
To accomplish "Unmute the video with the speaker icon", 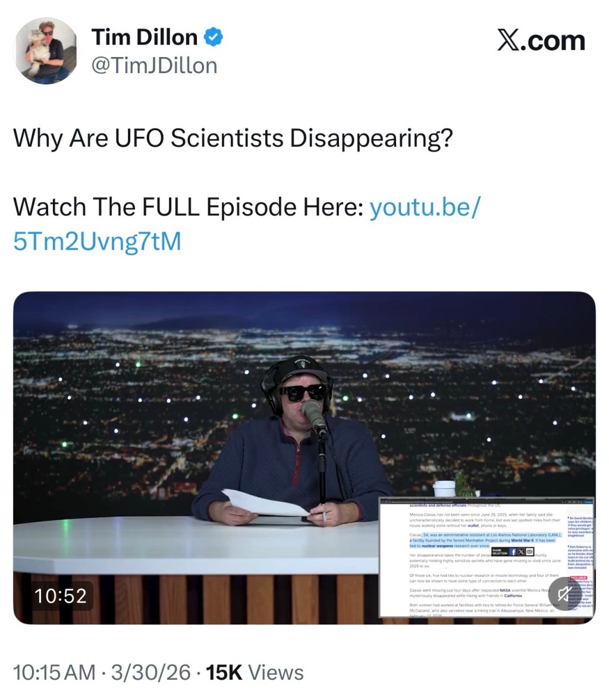I will coord(565,594).
